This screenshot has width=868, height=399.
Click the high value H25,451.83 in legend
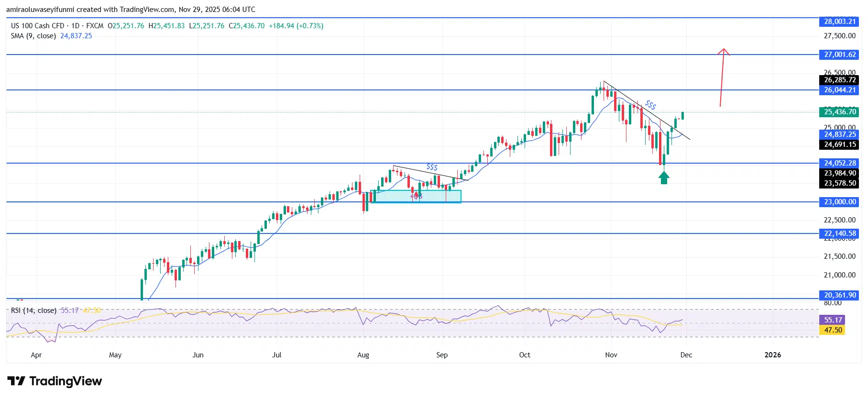(166, 26)
